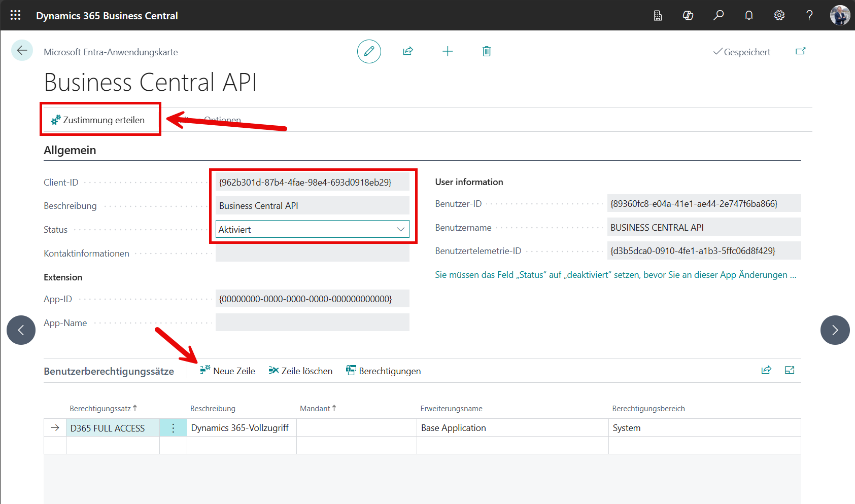The height and width of the screenshot is (504, 855).
Task: Open the company/environment building icon
Action: [658, 15]
